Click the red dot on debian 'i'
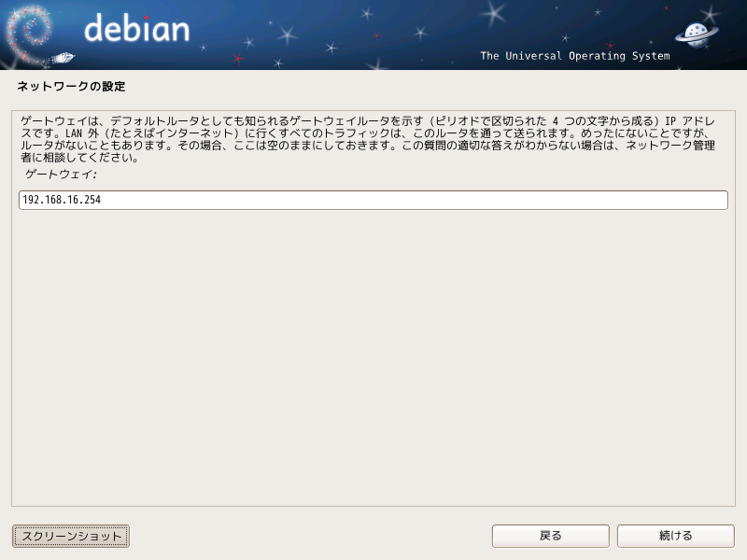 (147, 18)
